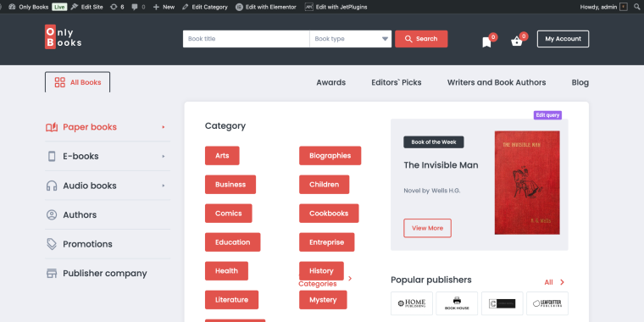Click the Children category button
644x322 pixels.
click(x=324, y=185)
